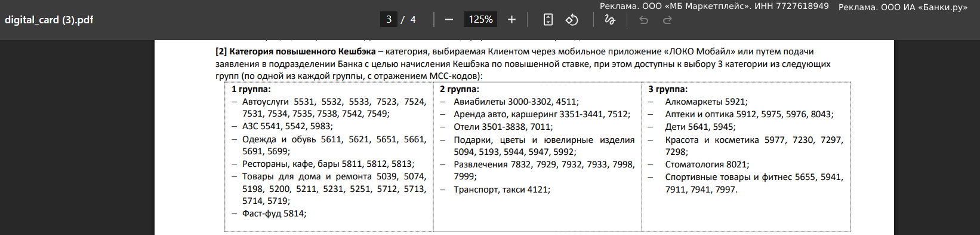
Task: Undo the last annotation
Action: 643,20
